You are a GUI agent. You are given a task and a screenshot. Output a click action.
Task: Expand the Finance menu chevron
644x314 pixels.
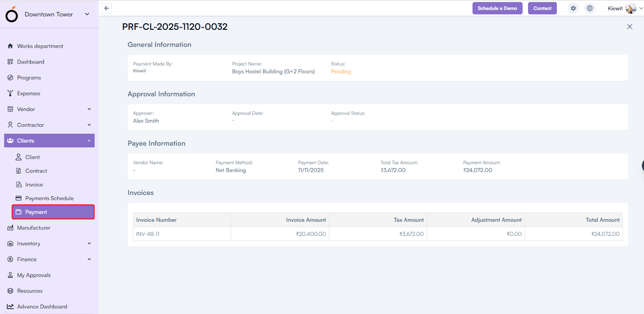pyautogui.click(x=89, y=259)
